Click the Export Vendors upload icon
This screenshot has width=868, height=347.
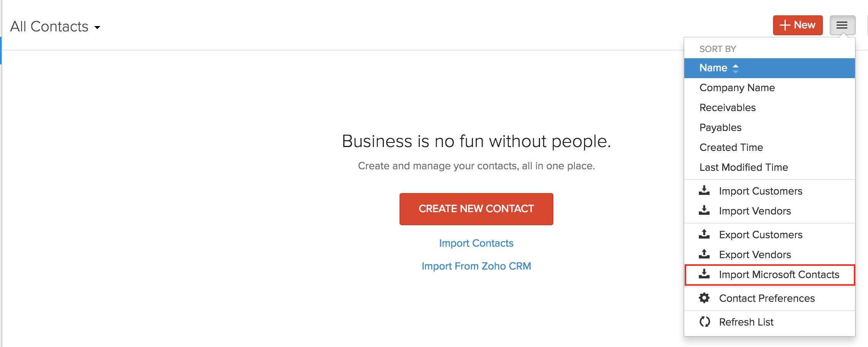click(x=704, y=254)
